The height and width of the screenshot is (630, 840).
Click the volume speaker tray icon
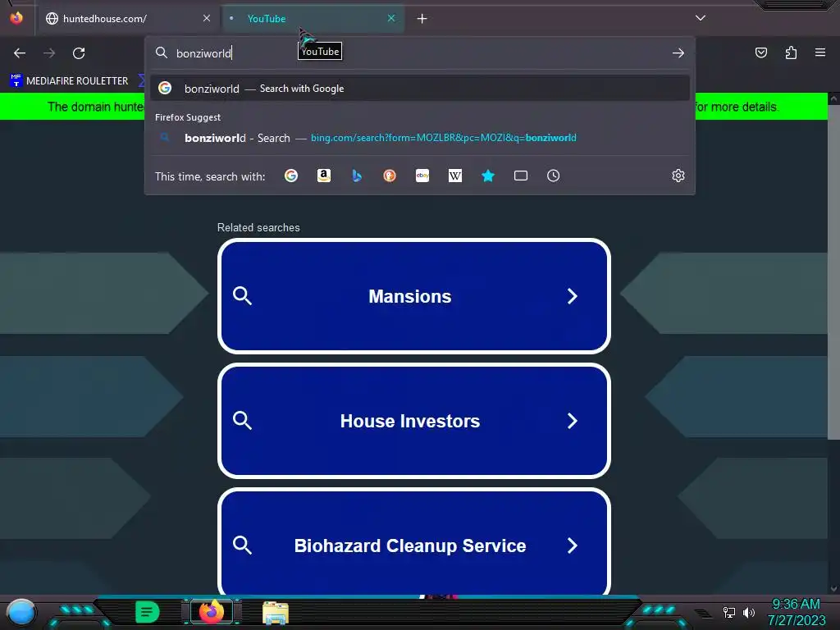click(749, 612)
